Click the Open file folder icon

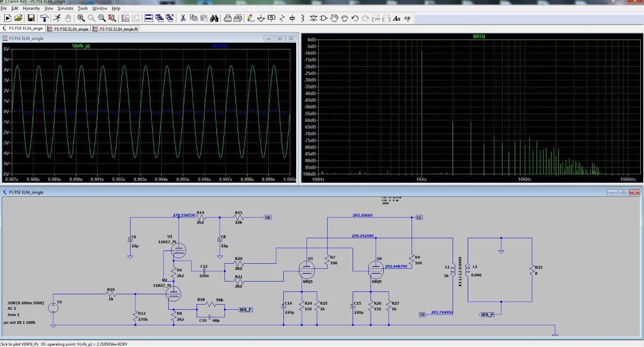[x=18, y=18]
